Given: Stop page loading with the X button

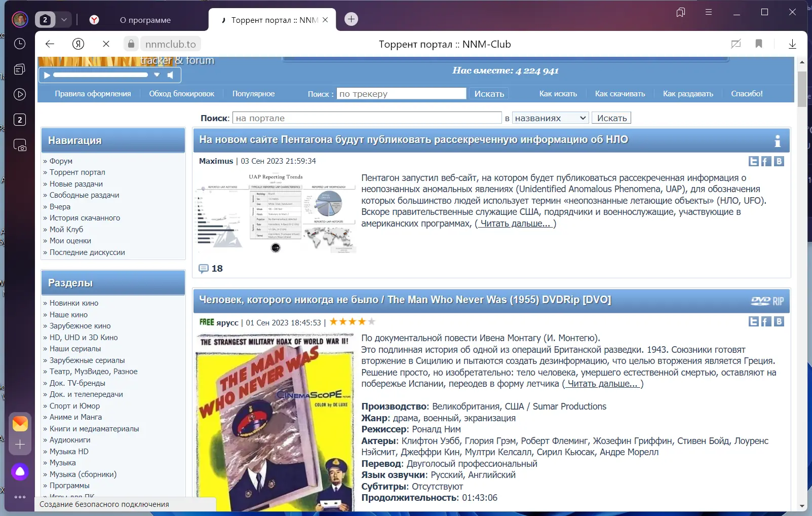Looking at the screenshot, I should 106,44.
